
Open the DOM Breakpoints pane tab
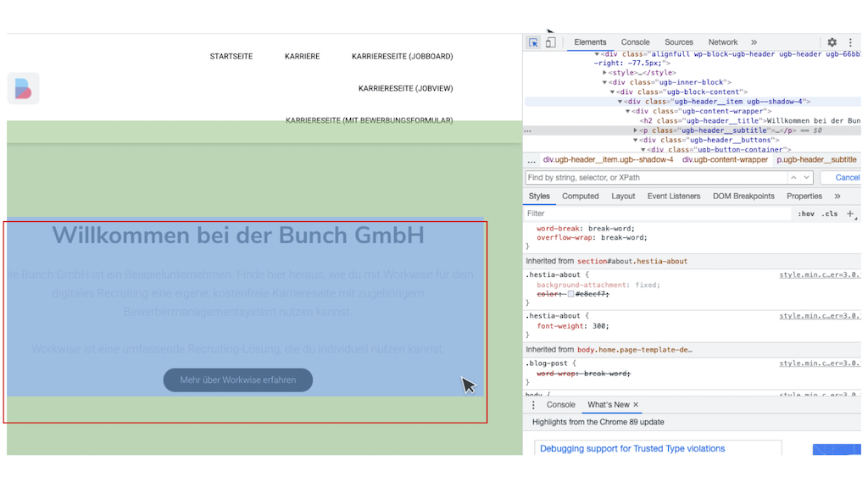point(743,197)
